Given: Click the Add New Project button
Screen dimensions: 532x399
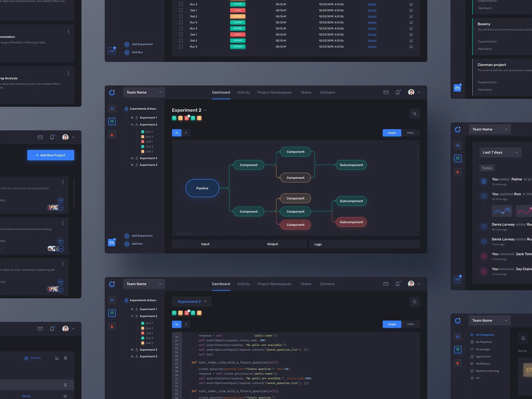Looking at the screenshot, I should [51, 155].
